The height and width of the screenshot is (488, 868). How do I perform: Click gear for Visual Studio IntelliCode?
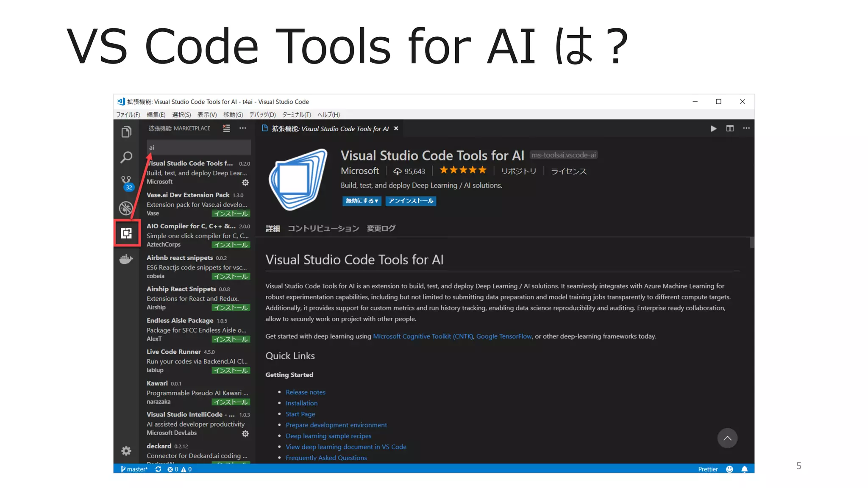coord(245,434)
